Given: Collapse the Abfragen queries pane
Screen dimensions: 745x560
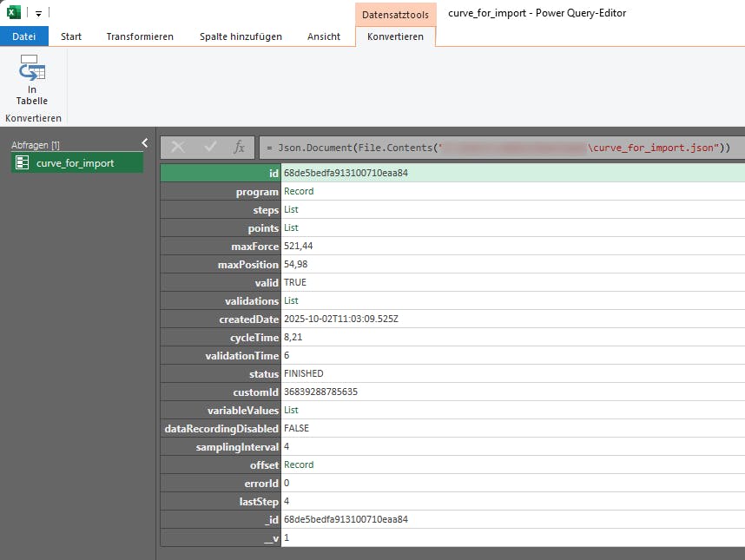Looking at the screenshot, I should pyautogui.click(x=145, y=143).
